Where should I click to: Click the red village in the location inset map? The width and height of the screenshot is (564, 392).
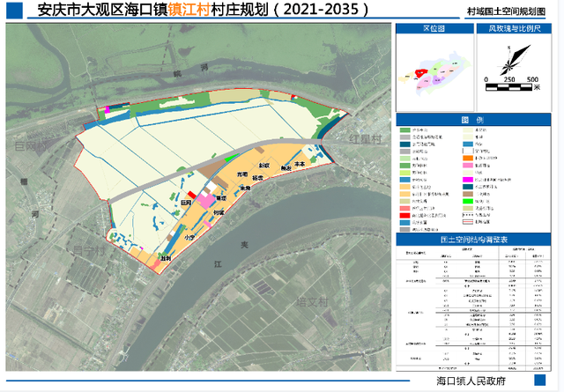(421, 73)
